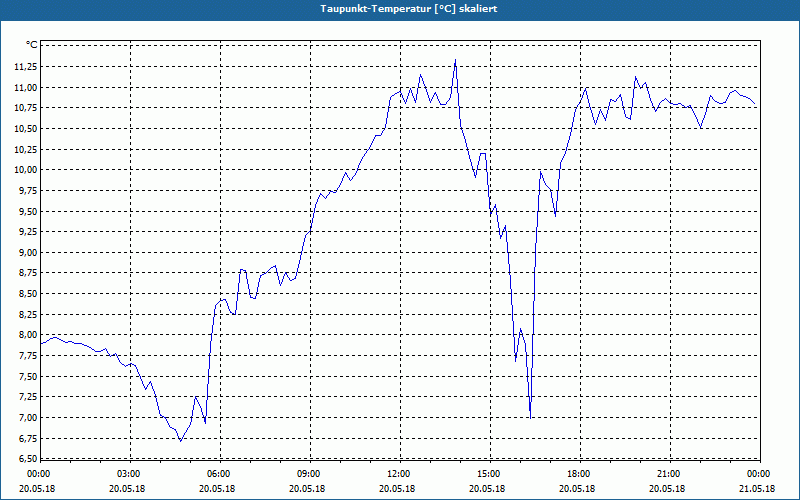Click the 20.05.18 date under 21:00
Image resolution: width=800 pixels, height=500 pixels.
click(668, 488)
